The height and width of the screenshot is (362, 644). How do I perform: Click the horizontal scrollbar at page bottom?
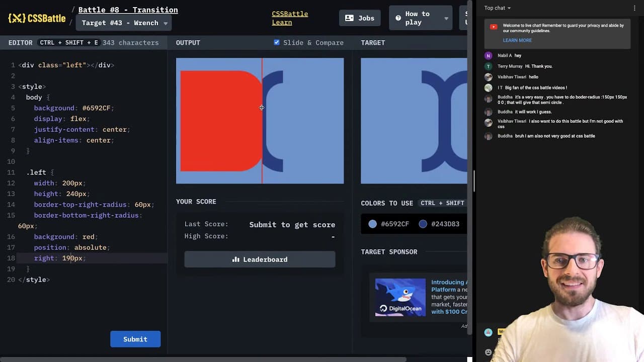pyautogui.click(x=203, y=359)
